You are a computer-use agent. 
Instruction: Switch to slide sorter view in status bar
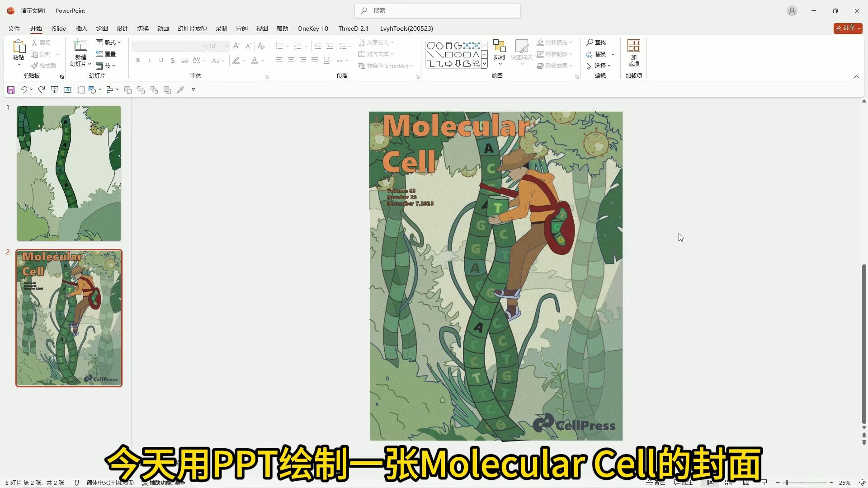(x=728, y=483)
